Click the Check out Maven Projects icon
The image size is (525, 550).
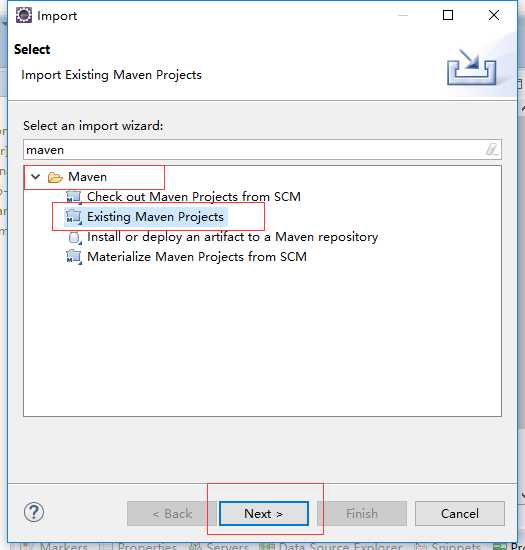(x=74, y=197)
